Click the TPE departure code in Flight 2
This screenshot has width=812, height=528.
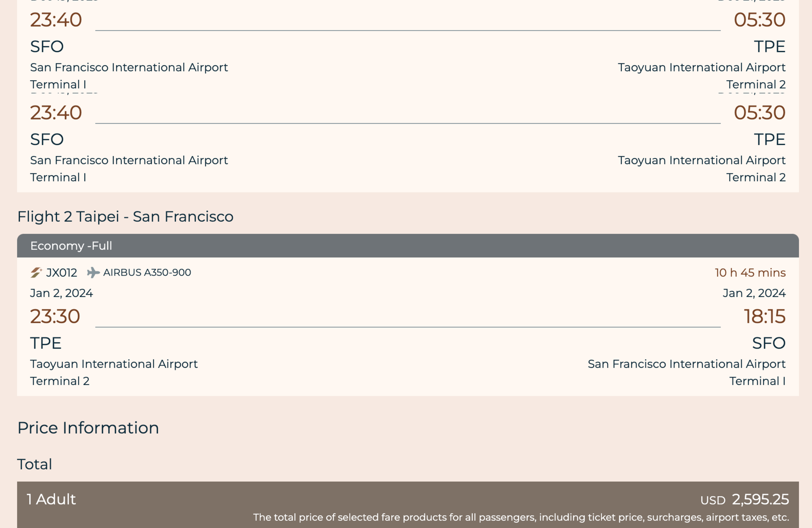[46, 343]
